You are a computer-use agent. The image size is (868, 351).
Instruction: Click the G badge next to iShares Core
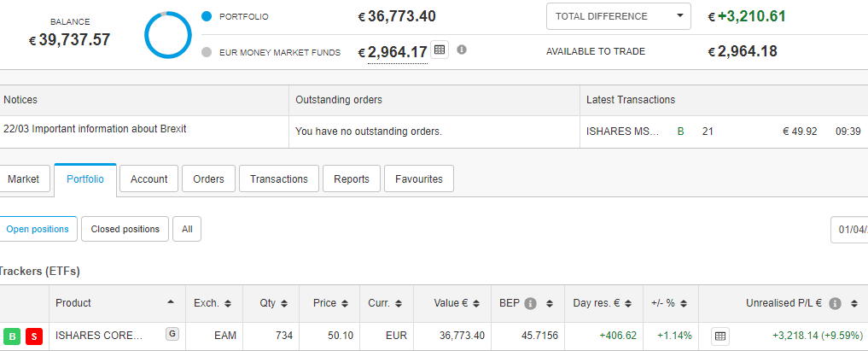pos(172,333)
